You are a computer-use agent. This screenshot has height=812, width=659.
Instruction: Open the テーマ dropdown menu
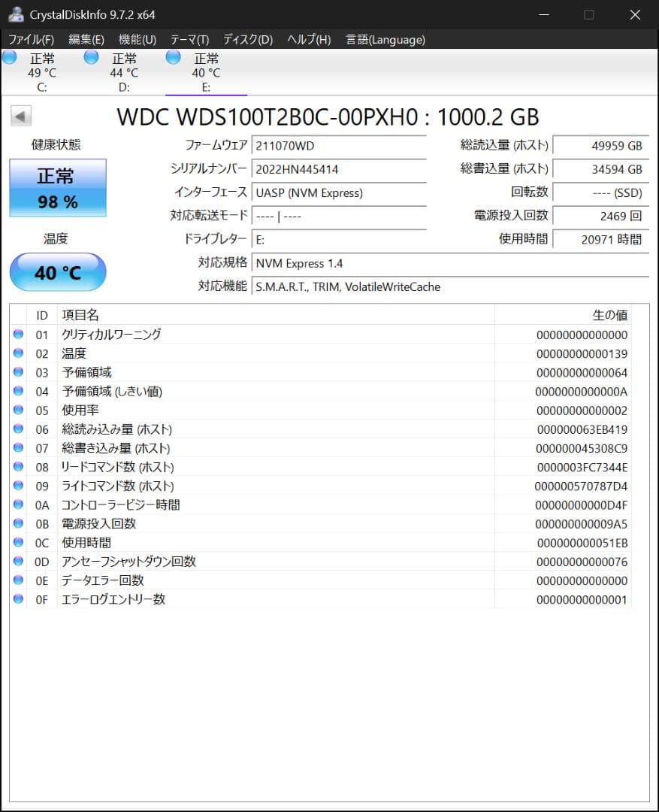[188, 39]
